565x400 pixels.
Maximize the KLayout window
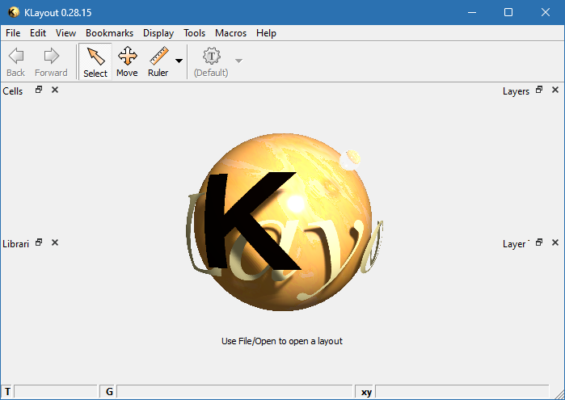pos(508,12)
